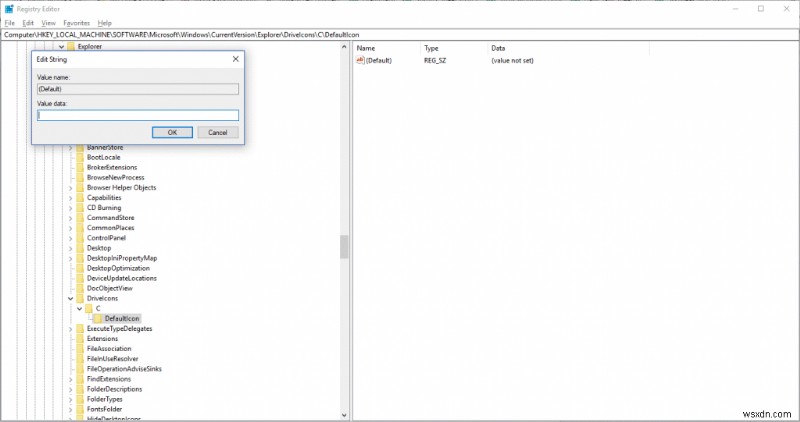Expand the ExecuteTypeDelegates key
This screenshot has height=422, width=800.
70,329
